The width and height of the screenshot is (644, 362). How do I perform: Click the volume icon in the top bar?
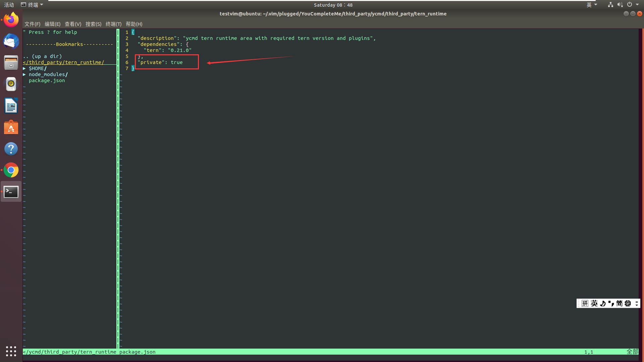620,5
